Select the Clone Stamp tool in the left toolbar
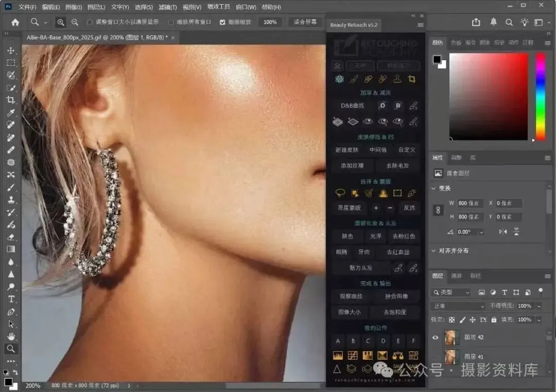Viewport: 556px width, 392px height. 11,200
